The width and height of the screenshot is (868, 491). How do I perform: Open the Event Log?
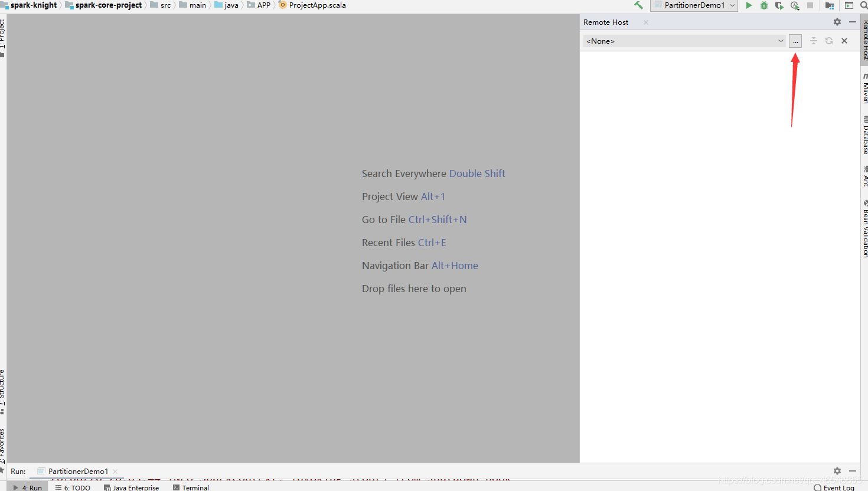(x=834, y=487)
